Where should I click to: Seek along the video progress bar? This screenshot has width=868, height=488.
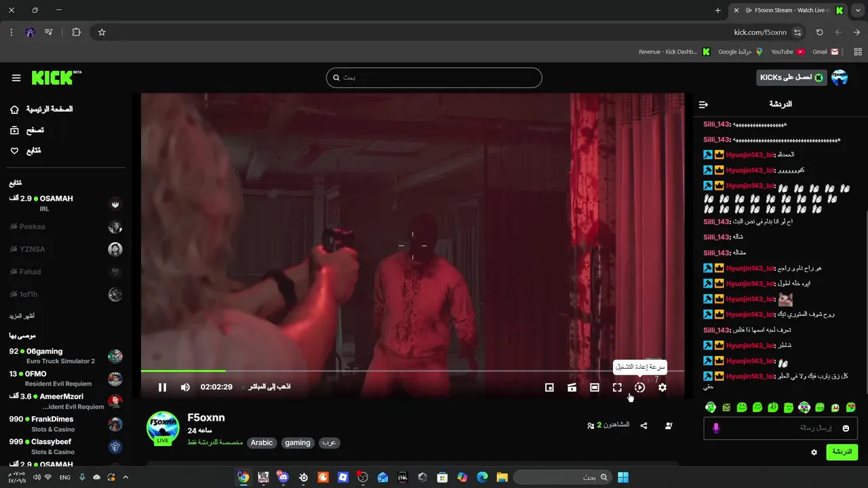pyautogui.click(x=412, y=371)
